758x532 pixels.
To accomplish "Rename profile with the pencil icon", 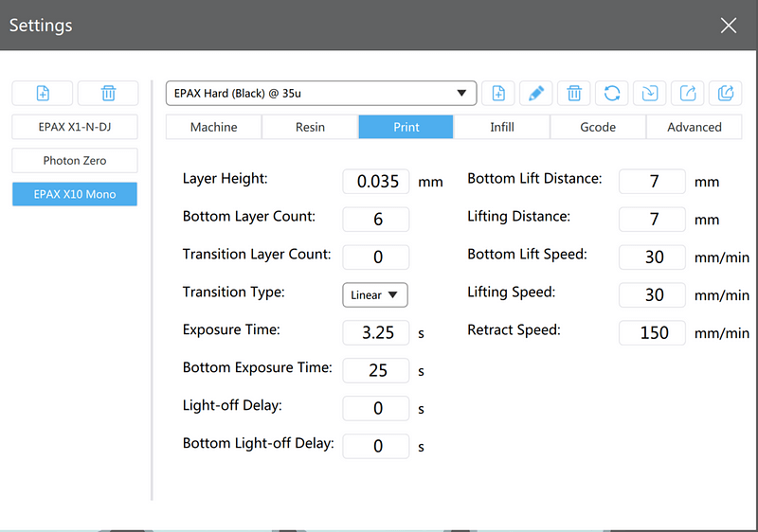I will (x=536, y=93).
